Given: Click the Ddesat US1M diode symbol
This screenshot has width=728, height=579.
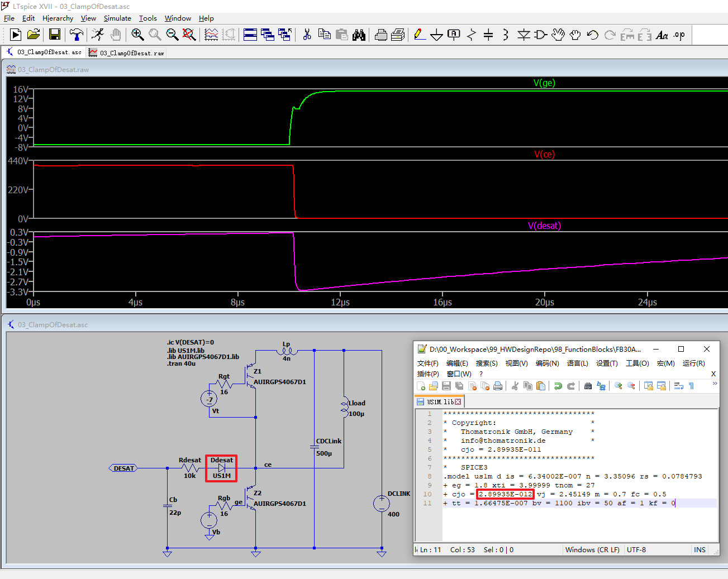Looking at the screenshot, I should 221,468.
